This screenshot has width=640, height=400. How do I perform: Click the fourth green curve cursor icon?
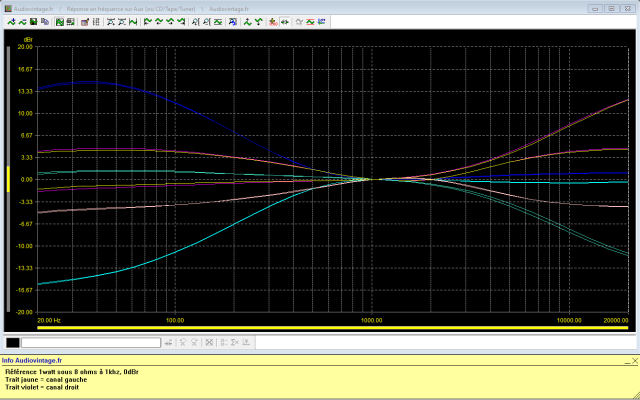click(x=181, y=22)
